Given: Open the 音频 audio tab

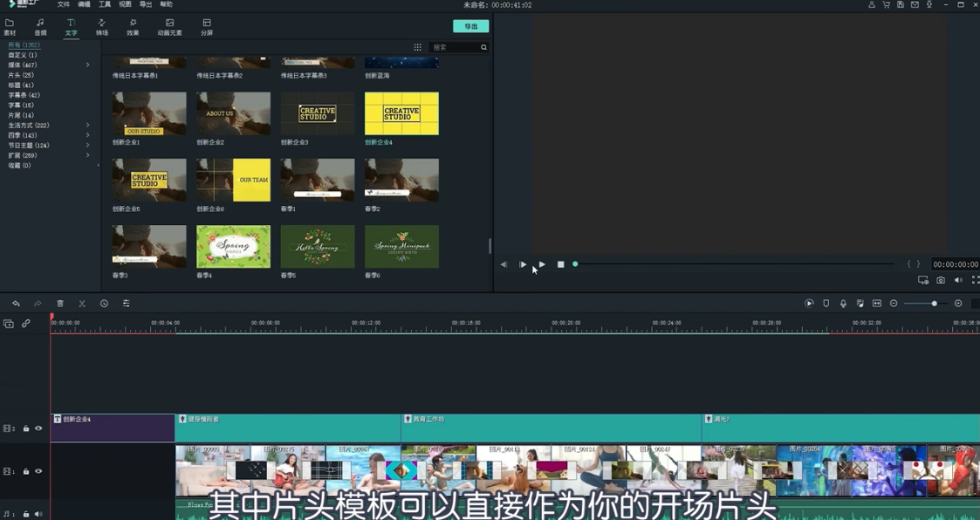Looking at the screenshot, I should tap(40, 27).
